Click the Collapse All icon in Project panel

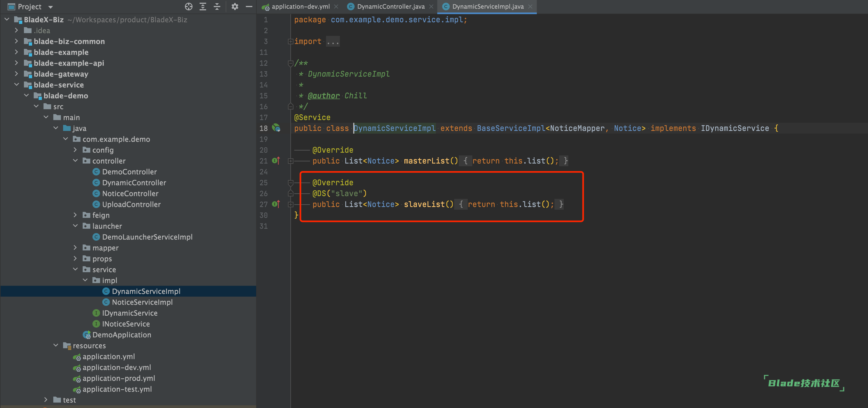(x=217, y=7)
